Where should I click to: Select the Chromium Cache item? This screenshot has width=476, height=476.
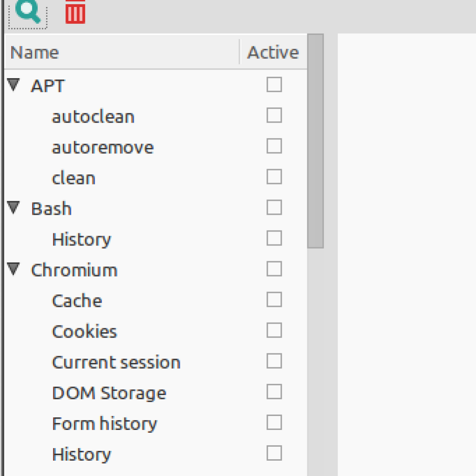[77, 301]
